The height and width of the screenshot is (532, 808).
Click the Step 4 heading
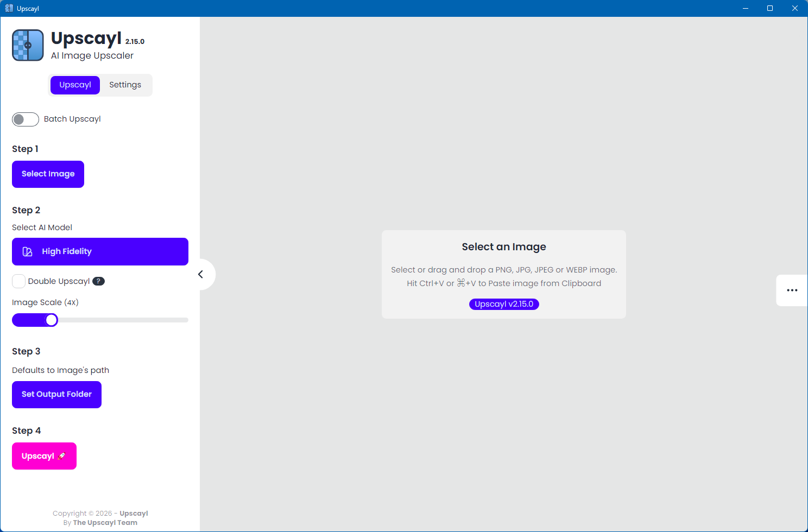[26, 430]
